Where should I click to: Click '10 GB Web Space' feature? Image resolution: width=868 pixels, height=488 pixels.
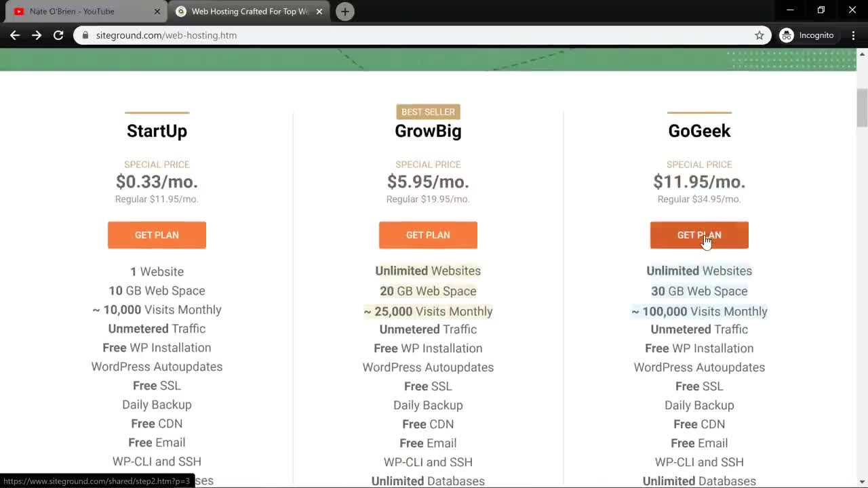(x=157, y=291)
